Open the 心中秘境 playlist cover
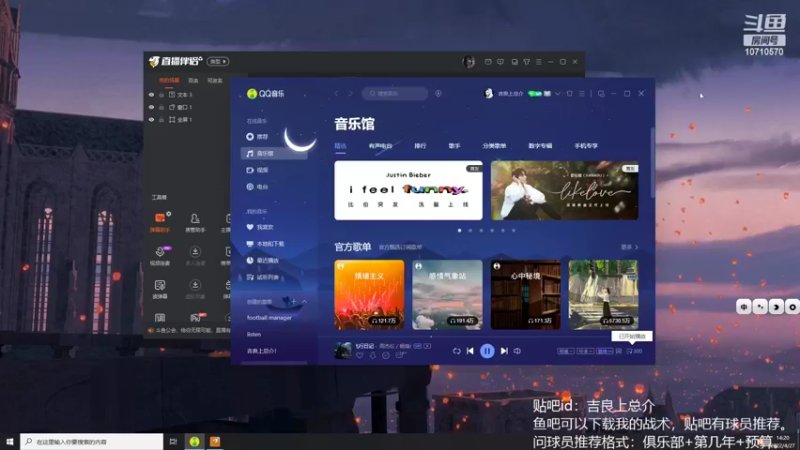The width and height of the screenshot is (800, 450). click(x=526, y=294)
